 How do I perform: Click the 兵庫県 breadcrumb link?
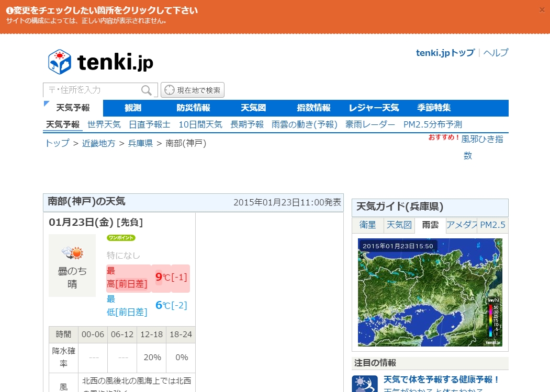coord(140,143)
